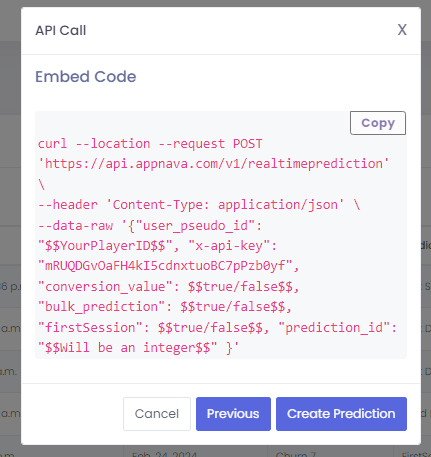Go back with the Previous button
The height and width of the screenshot is (457, 431).
[x=233, y=414]
